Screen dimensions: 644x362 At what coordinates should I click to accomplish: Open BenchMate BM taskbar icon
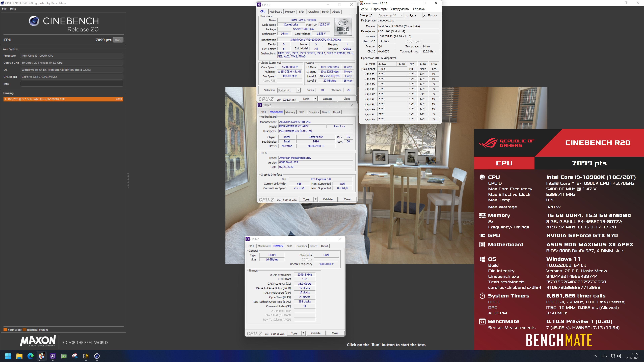click(86, 356)
